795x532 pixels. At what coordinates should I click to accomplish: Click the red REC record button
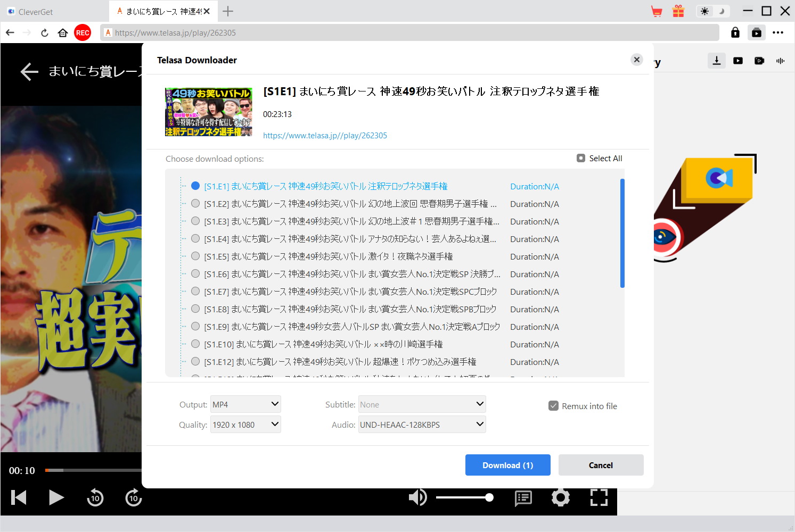(x=83, y=32)
